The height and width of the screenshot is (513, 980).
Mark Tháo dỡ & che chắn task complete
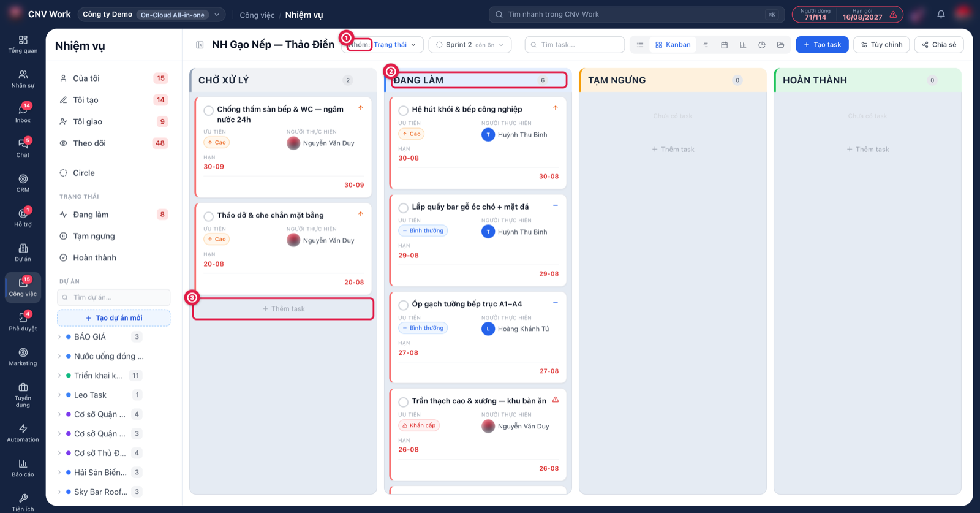[209, 216]
